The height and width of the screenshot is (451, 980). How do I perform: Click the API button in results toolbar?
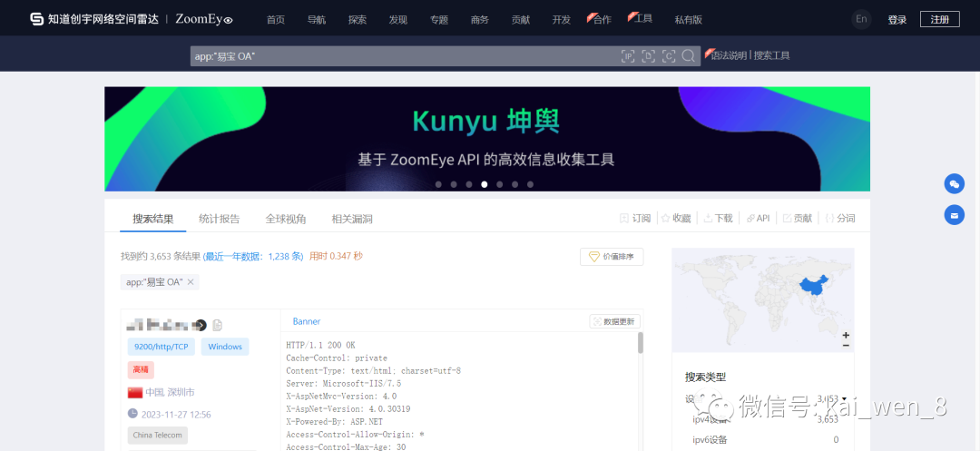pos(758,218)
